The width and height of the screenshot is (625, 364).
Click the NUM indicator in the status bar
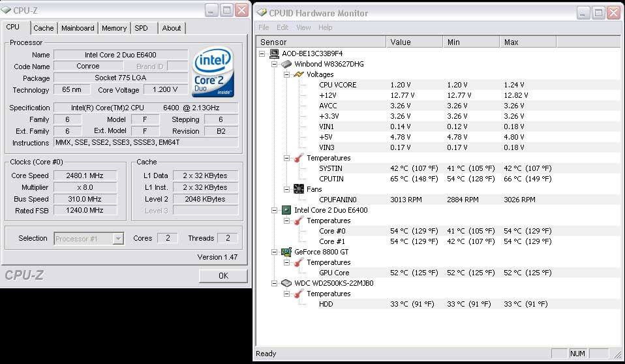577,353
